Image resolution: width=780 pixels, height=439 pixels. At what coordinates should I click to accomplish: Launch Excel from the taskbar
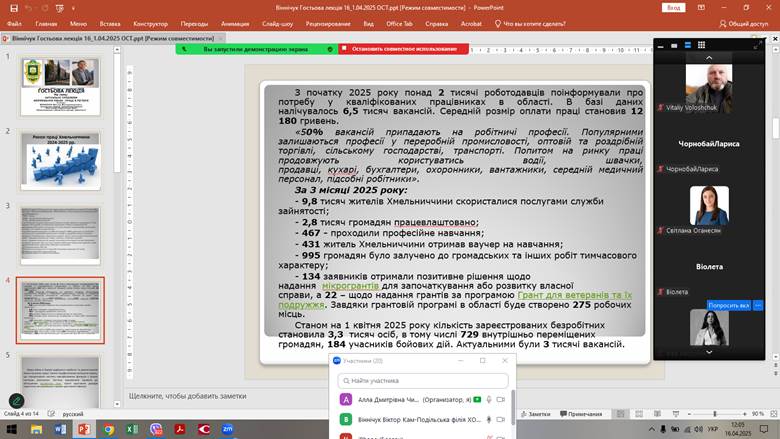[x=132, y=428]
